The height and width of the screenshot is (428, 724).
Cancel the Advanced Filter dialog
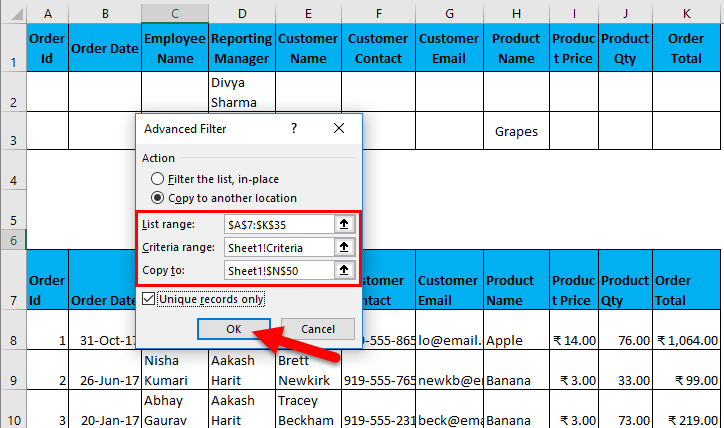[x=318, y=329]
